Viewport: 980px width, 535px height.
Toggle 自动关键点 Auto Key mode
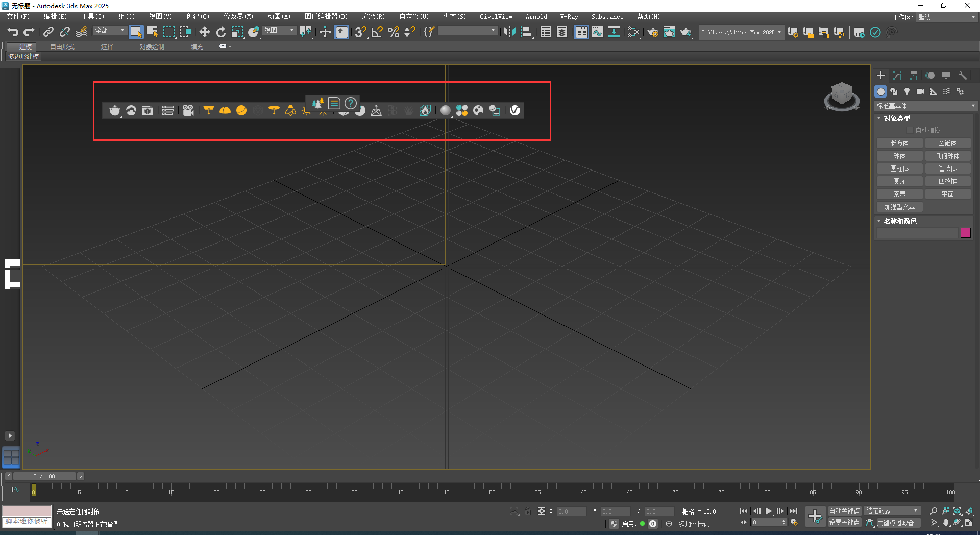tap(845, 510)
